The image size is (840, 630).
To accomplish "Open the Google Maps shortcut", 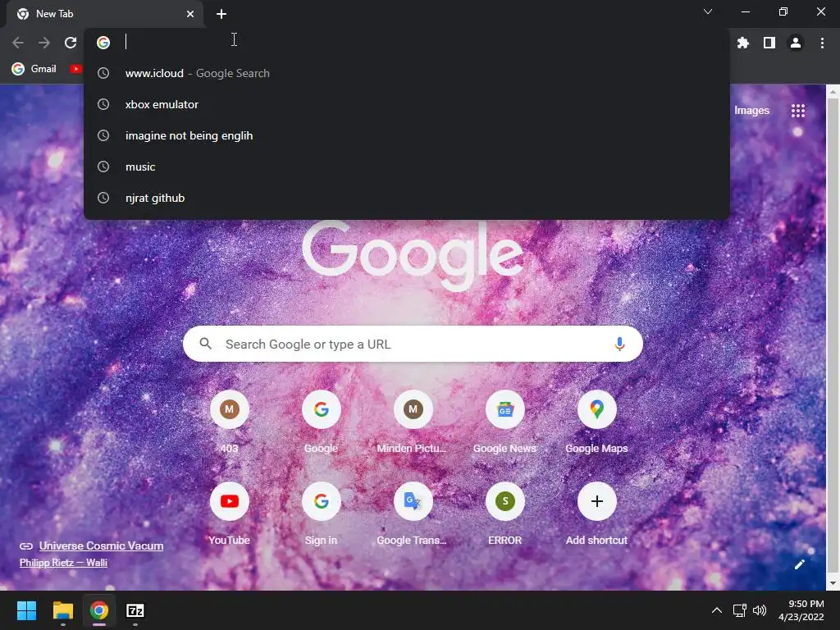I will (596, 422).
